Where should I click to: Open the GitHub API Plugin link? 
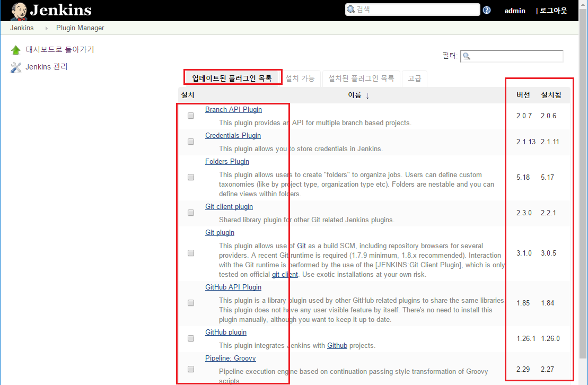pos(233,287)
